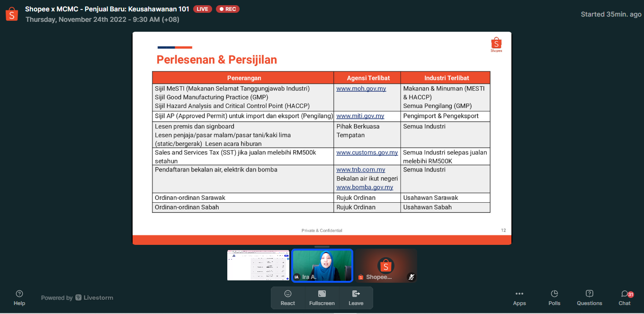Viewport: 644px width, 314px height.
Task: Click the Agensi Terlibat column header
Action: (x=367, y=78)
